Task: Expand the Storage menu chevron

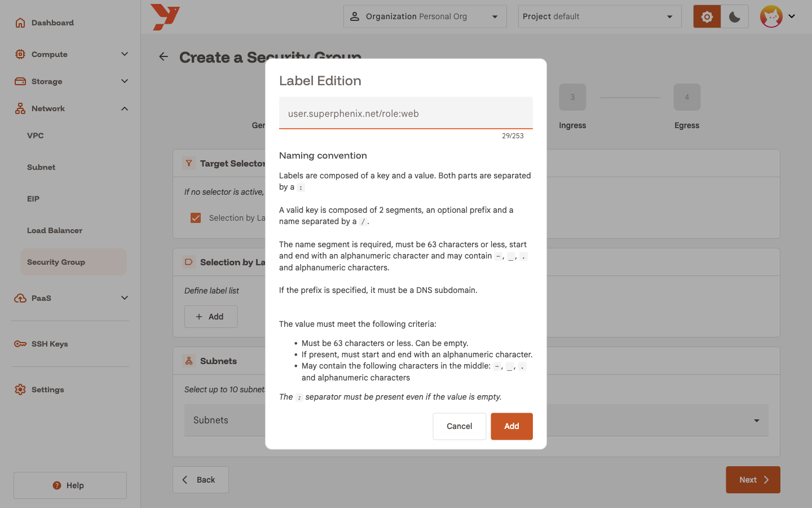Action: coord(125,81)
